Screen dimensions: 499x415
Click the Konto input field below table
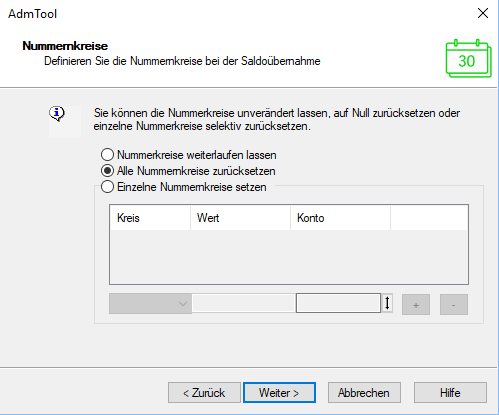point(338,303)
